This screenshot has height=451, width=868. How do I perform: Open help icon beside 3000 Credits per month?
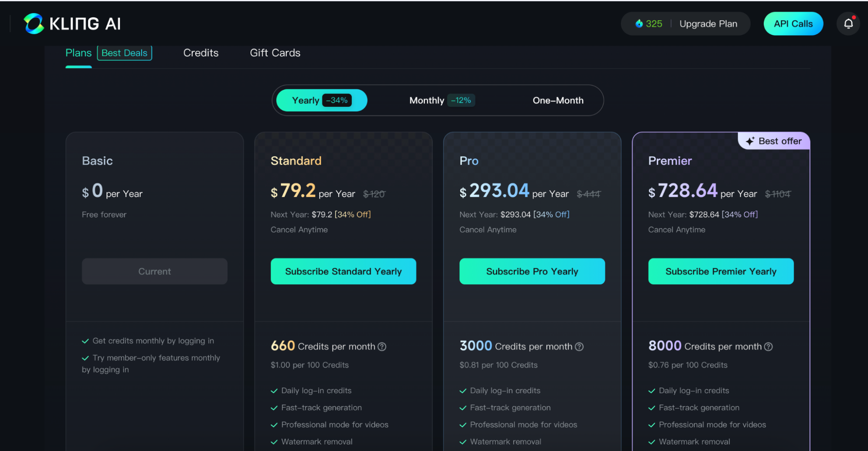pyautogui.click(x=579, y=346)
